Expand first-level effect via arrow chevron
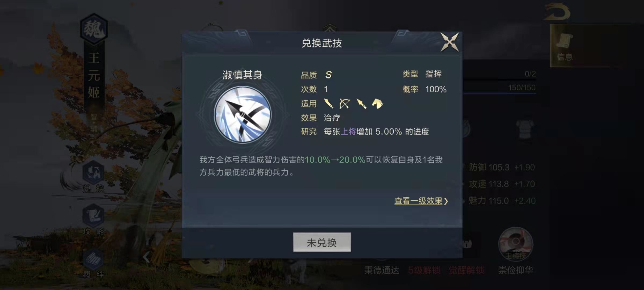Screen dimensions: 644x290 pos(446,201)
